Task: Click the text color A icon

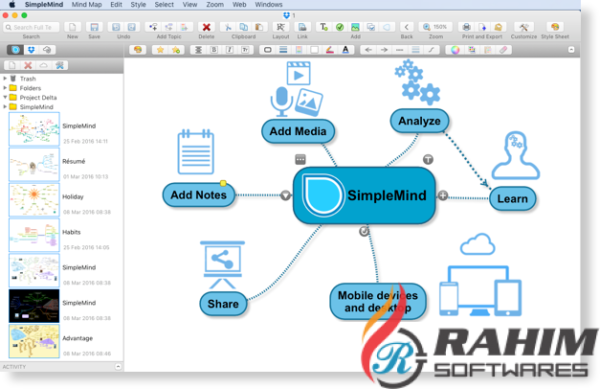Action: [x=346, y=50]
